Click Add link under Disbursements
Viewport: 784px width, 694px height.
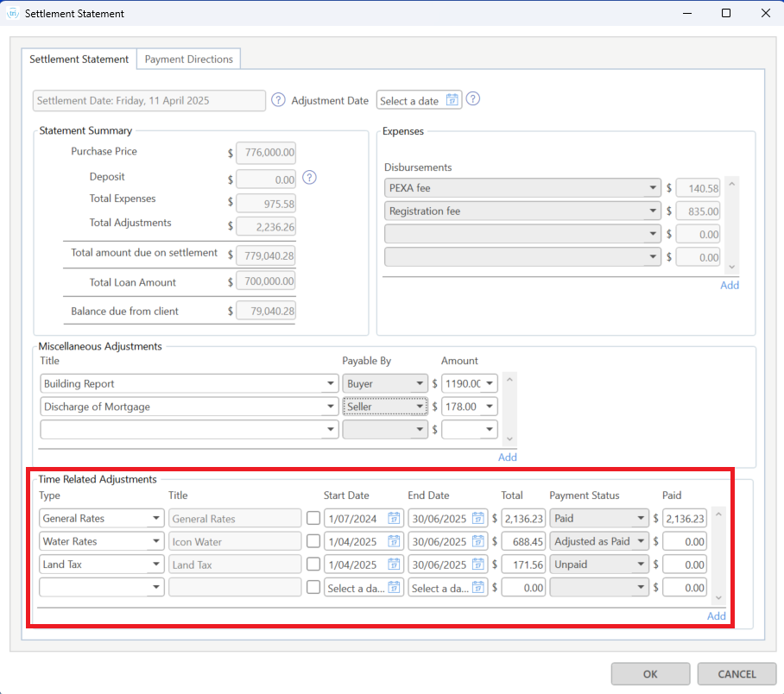[730, 285]
